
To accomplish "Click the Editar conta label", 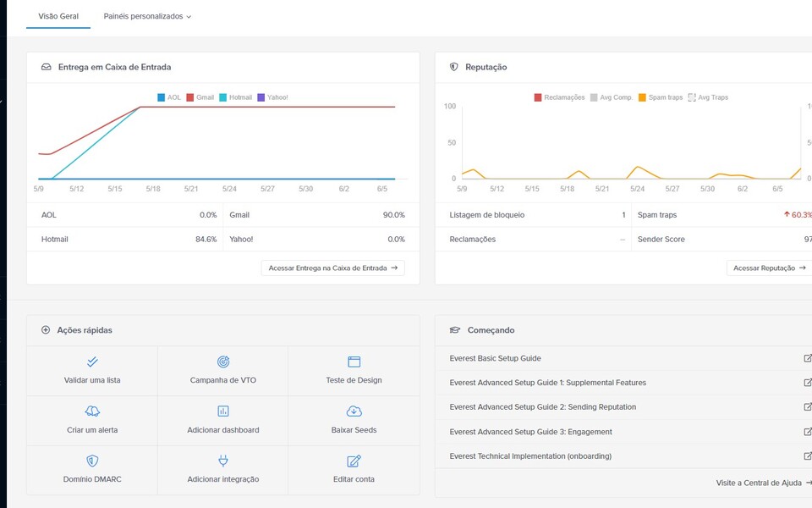I will click(x=354, y=479).
